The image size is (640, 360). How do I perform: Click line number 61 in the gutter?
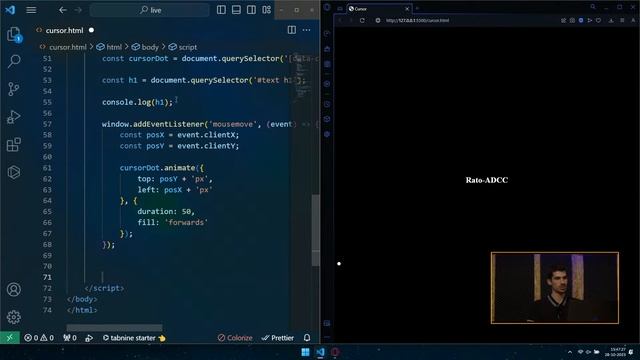coord(47,168)
